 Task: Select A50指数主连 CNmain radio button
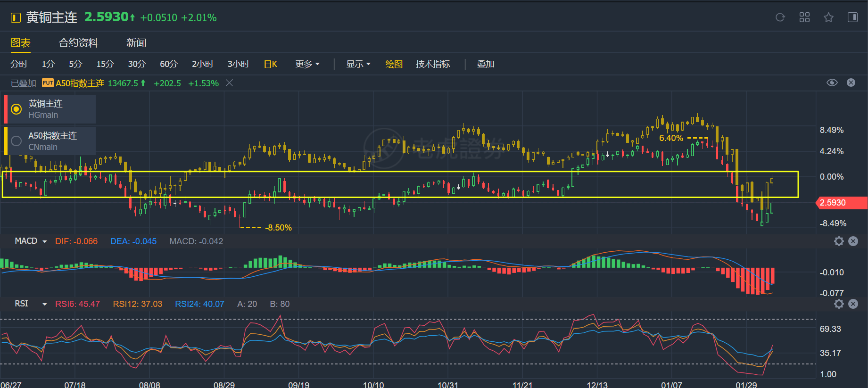coord(17,141)
